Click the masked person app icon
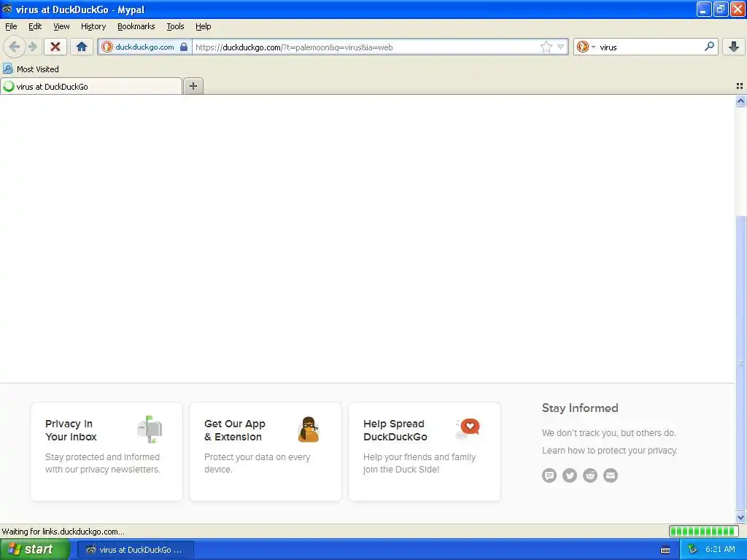The height and width of the screenshot is (560, 747). click(x=309, y=429)
